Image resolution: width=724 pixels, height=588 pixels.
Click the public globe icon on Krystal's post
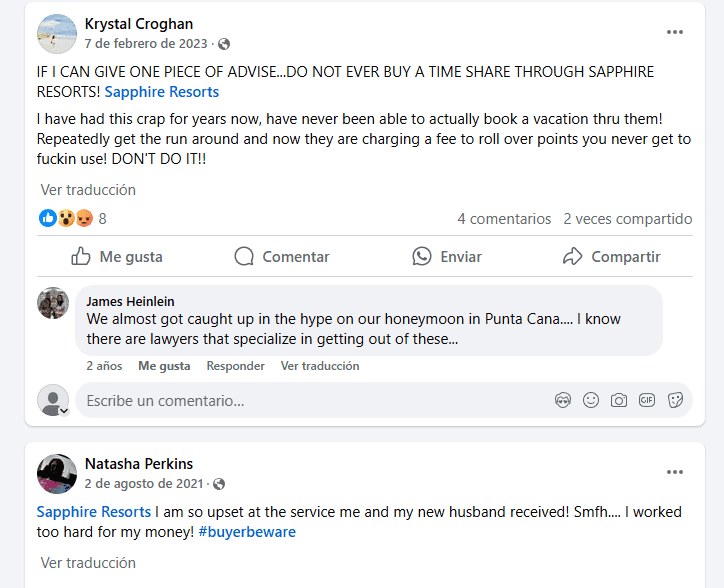[224, 44]
